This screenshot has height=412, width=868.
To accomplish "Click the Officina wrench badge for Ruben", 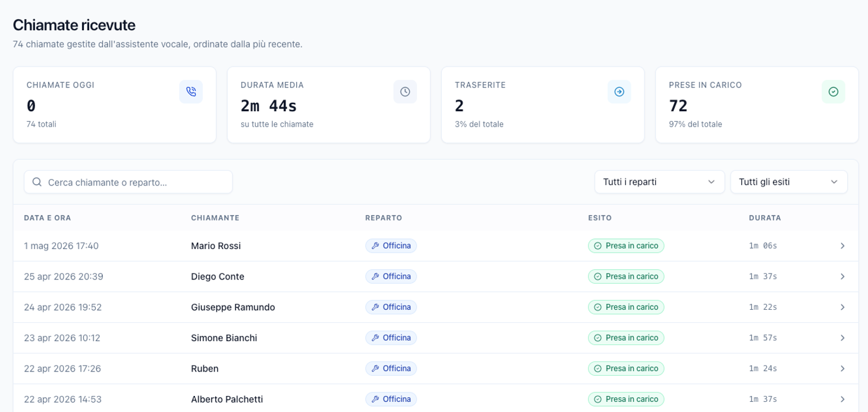I will (391, 369).
